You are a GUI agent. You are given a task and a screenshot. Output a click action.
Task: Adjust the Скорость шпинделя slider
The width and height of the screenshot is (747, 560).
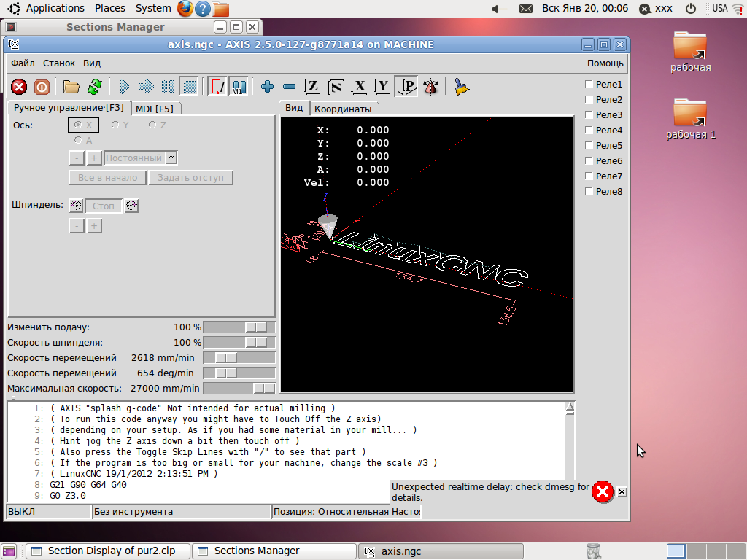point(239,343)
